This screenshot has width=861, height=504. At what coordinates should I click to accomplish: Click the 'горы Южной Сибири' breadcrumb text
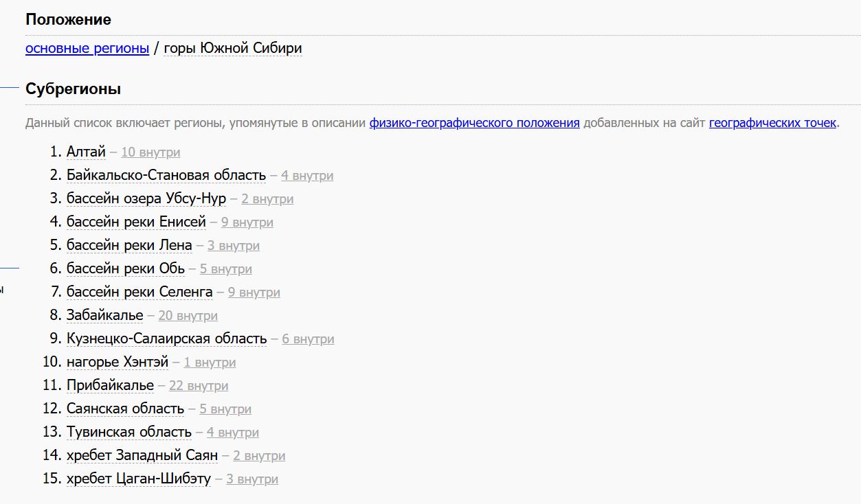pyautogui.click(x=233, y=48)
